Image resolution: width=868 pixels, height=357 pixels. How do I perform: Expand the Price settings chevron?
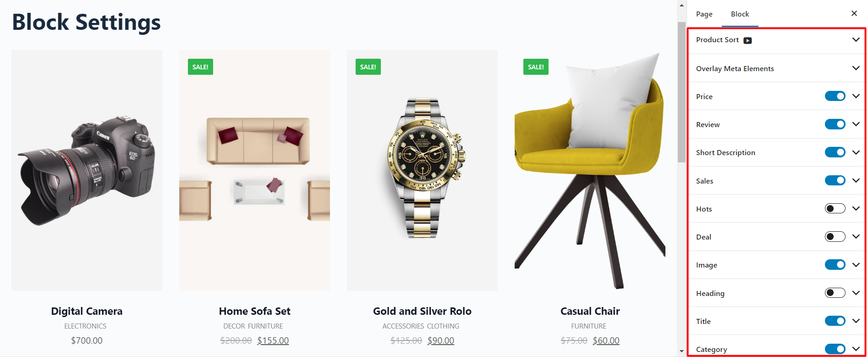pos(856,96)
